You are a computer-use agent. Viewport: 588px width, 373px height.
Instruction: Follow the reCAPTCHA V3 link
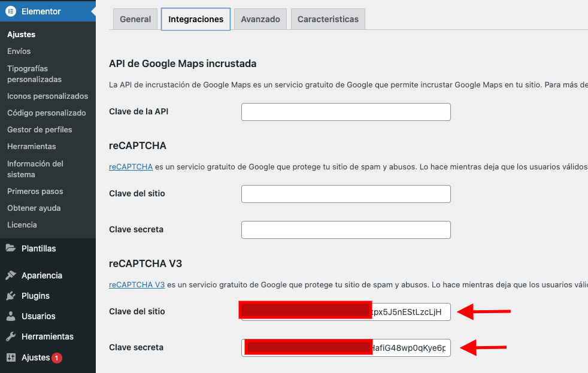click(137, 285)
